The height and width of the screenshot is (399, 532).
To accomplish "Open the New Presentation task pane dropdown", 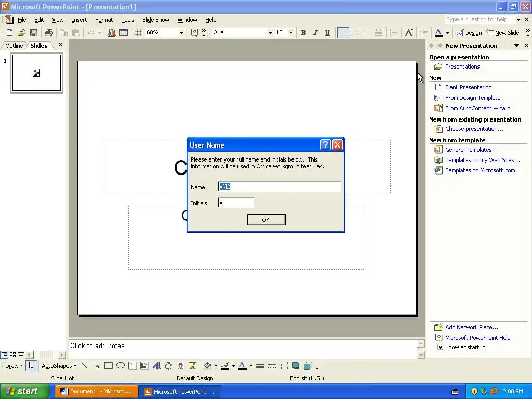I will (516, 46).
